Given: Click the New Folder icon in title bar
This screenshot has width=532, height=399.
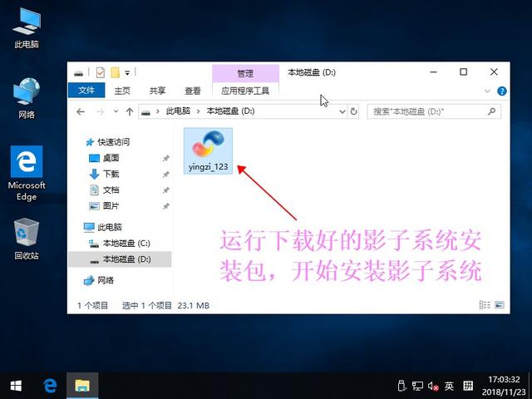Looking at the screenshot, I should pyautogui.click(x=116, y=72).
